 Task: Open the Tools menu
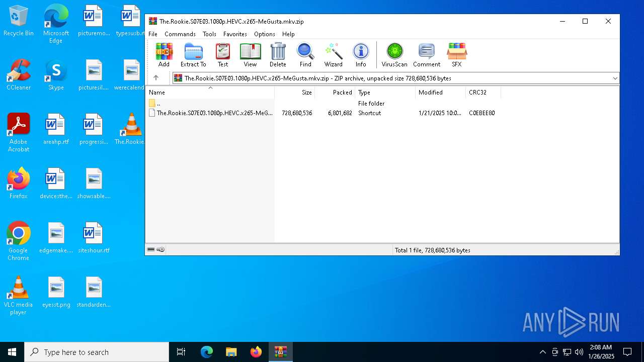209,34
